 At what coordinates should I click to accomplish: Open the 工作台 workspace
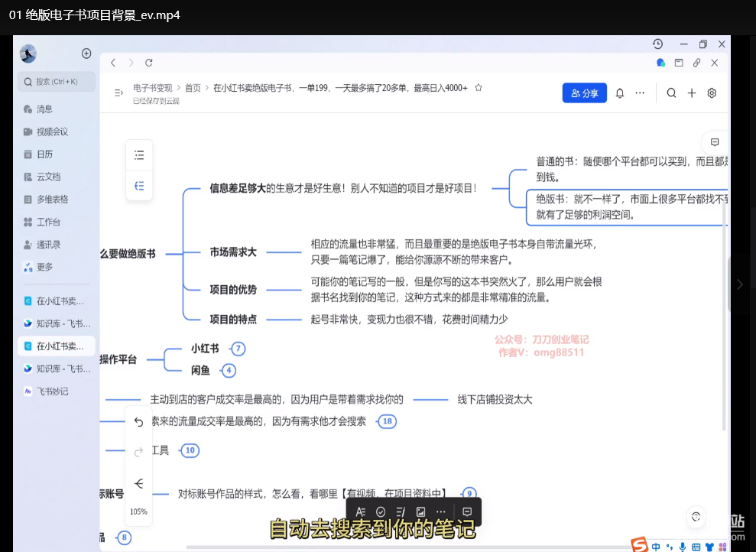(42, 222)
